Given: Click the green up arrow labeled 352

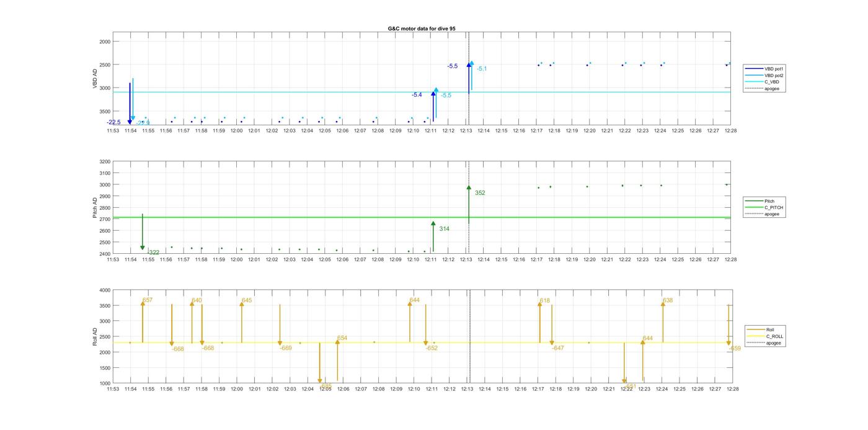Looking at the screenshot, I should pos(469,205).
